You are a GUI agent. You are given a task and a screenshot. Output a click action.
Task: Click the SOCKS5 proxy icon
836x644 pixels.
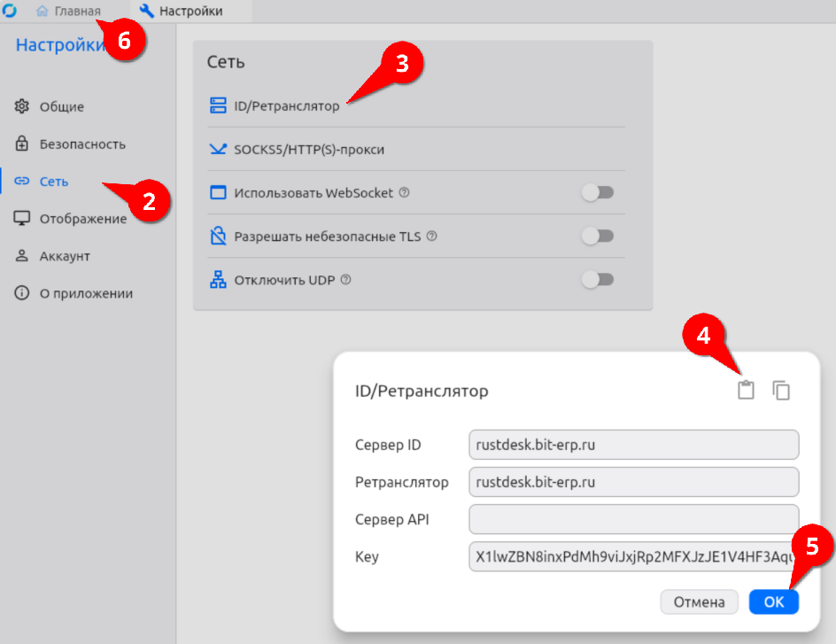click(x=218, y=150)
